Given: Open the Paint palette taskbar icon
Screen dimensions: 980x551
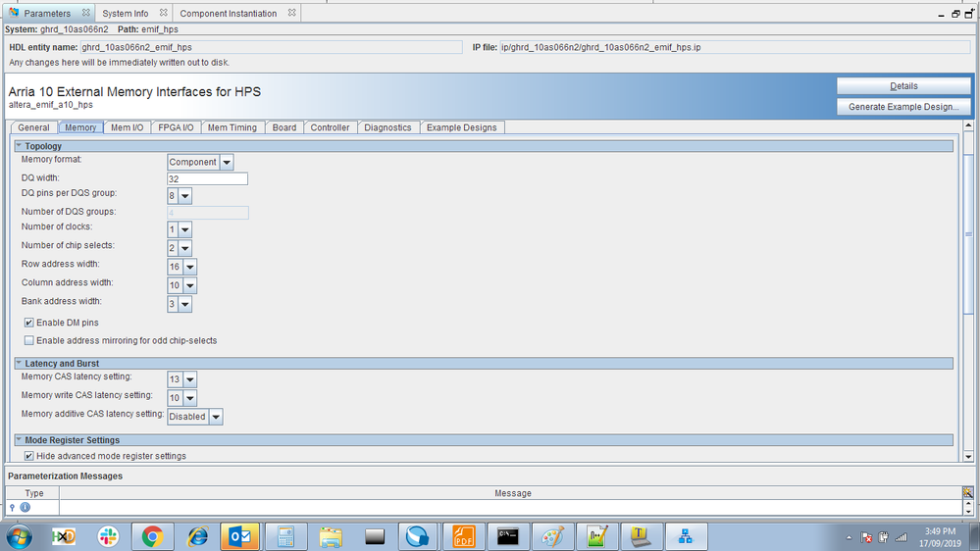Looking at the screenshot, I should (x=552, y=536).
